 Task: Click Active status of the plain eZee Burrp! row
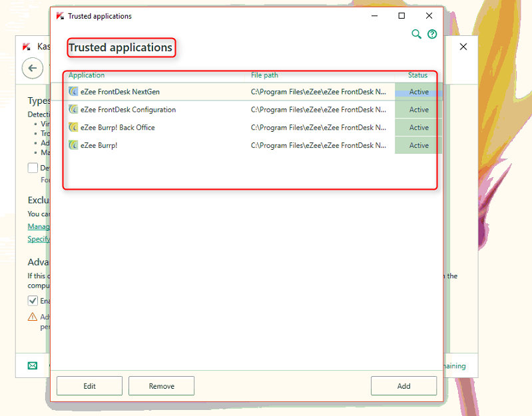pos(419,146)
